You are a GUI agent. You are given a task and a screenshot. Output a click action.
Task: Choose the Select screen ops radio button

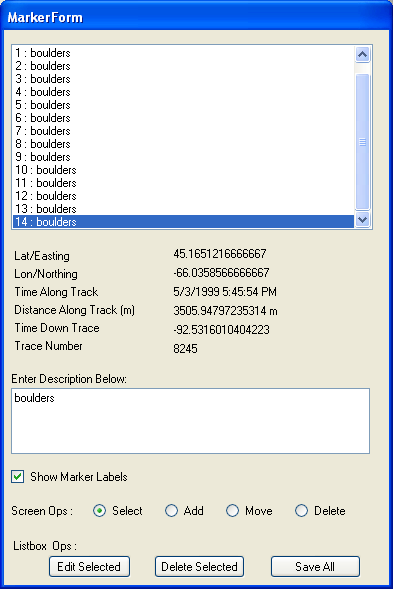point(100,510)
